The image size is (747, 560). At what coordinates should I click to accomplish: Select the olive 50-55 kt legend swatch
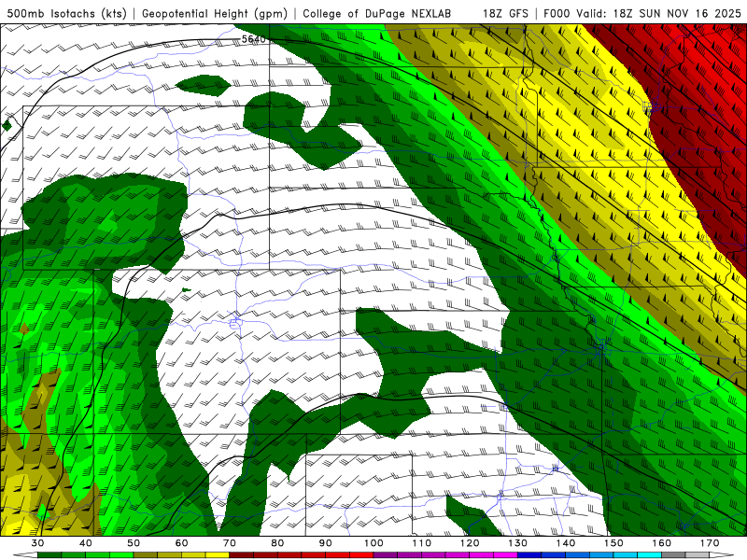[x=146, y=555]
